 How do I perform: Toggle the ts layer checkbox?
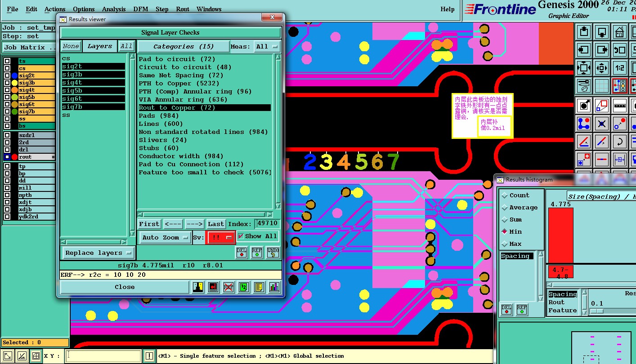click(x=7, y=61)
